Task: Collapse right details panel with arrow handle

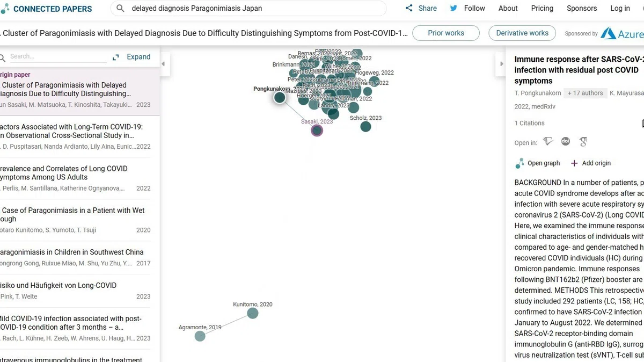Action: point(502,64)
